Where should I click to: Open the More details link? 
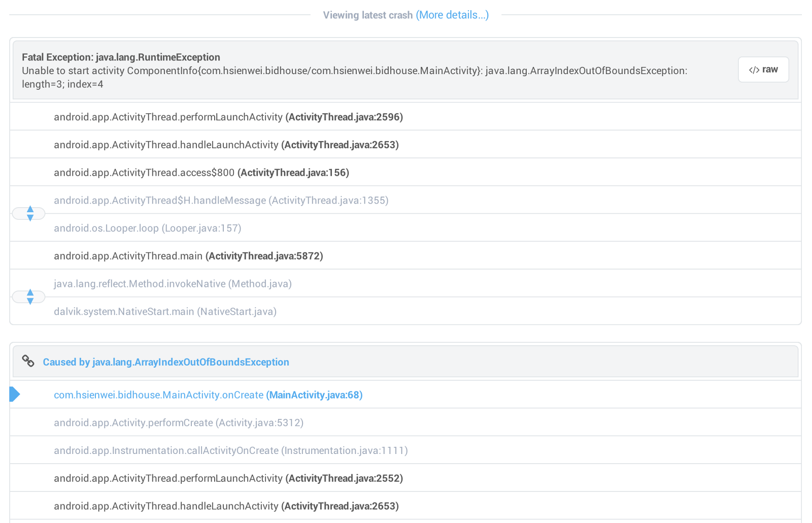(x=452, y=15)
